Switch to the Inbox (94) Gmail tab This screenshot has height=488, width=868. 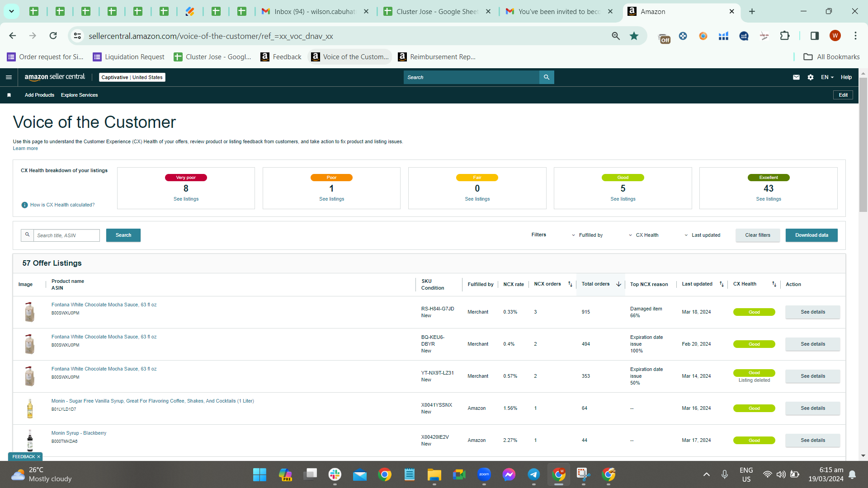(315, 12)
